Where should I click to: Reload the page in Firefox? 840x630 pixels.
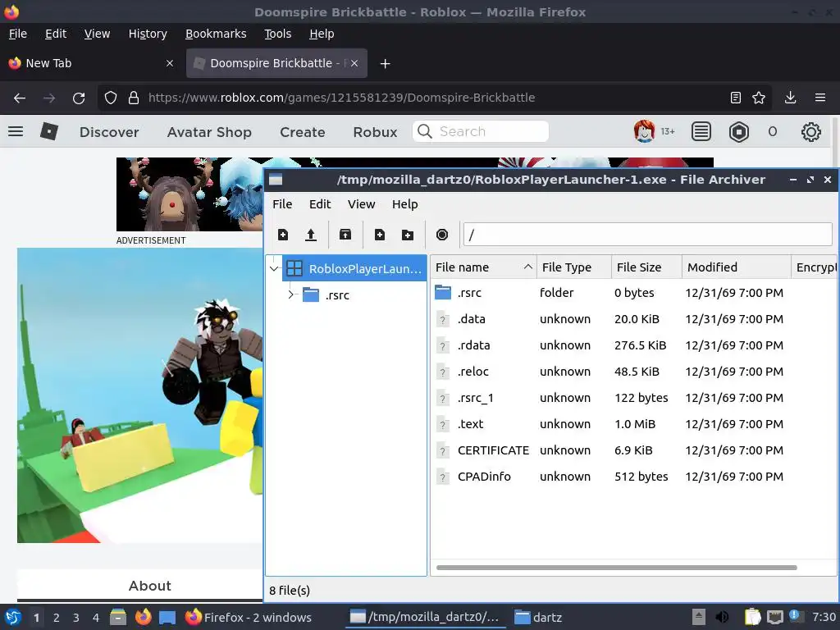click(79, 98)
